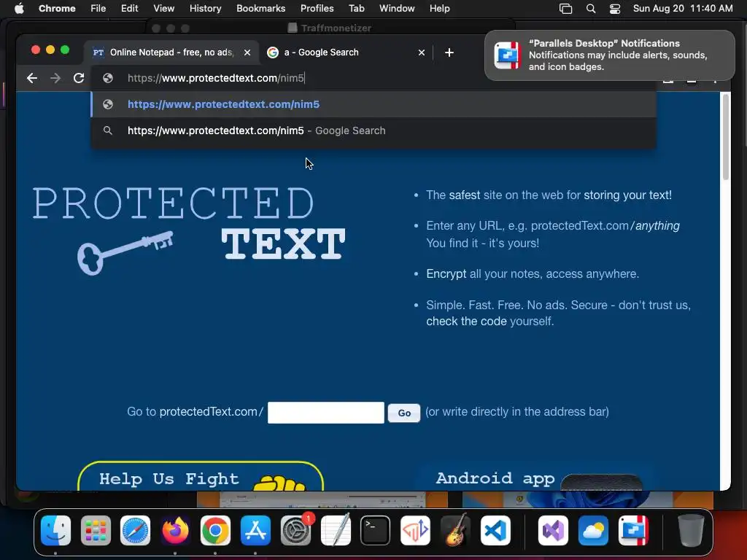Open the File menu
Image resolution: width=747 pixels, height=560 pixels.
tap(98, 9)
